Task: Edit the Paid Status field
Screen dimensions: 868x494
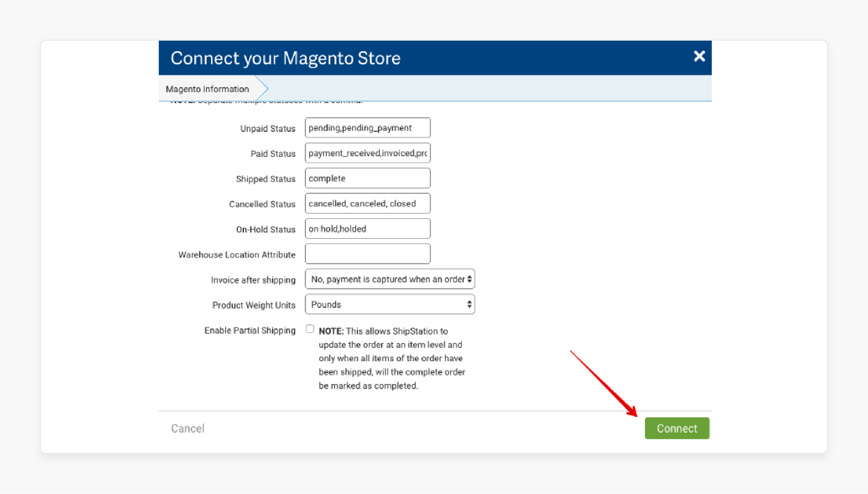Action: [x=368, y=153]
